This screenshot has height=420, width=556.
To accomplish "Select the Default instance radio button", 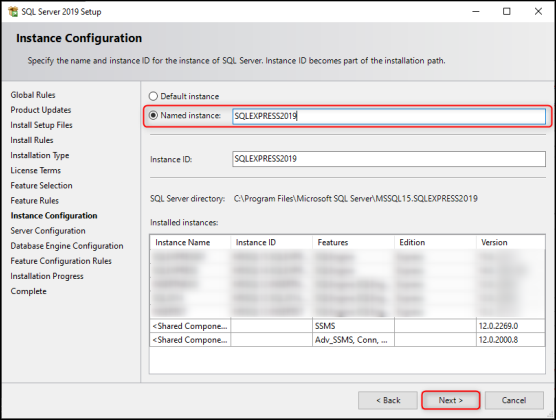I will [153, 96].
